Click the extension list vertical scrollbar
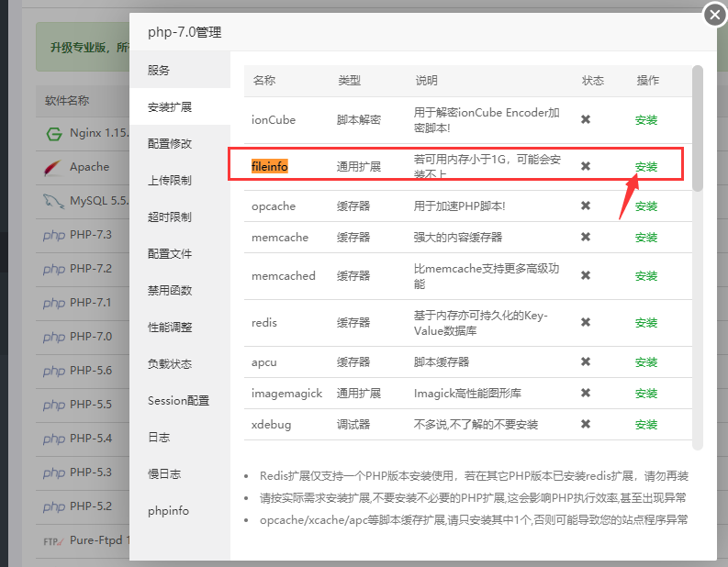Image resolution: width=728 pixels, height=567 pixels. [698, 128]
